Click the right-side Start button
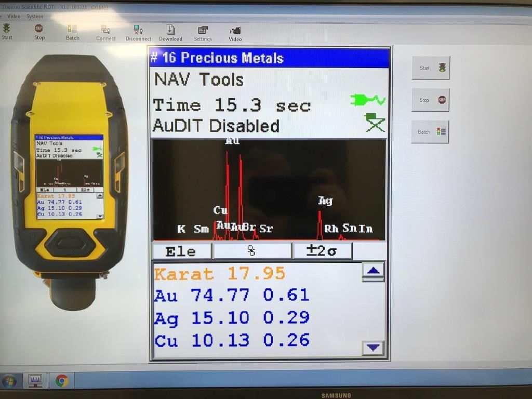This screenshot has width=532, height=399. click(431, 68)
